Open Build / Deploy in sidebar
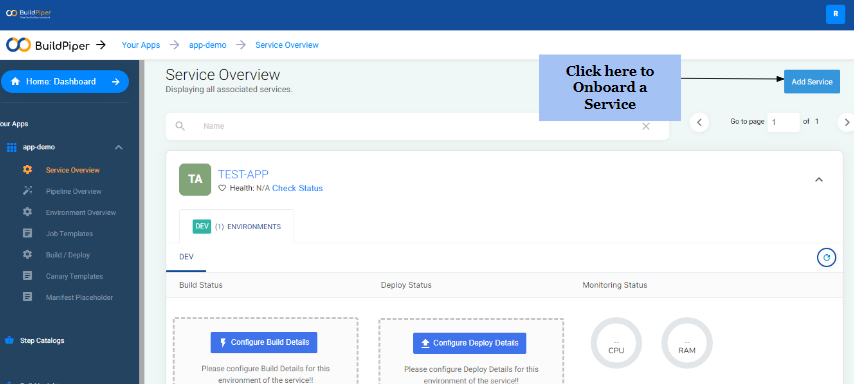The width and height of the screenshot is (854, 384). coord(68,255)
